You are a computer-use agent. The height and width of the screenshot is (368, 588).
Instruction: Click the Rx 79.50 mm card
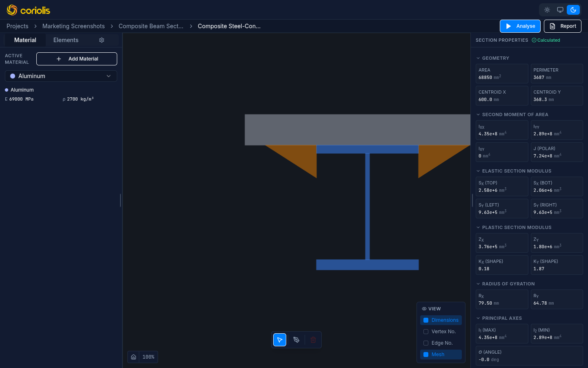pos(502,299)
